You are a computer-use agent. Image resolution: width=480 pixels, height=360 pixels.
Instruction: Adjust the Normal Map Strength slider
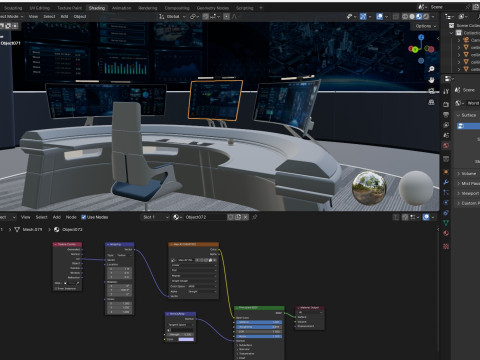180,334
